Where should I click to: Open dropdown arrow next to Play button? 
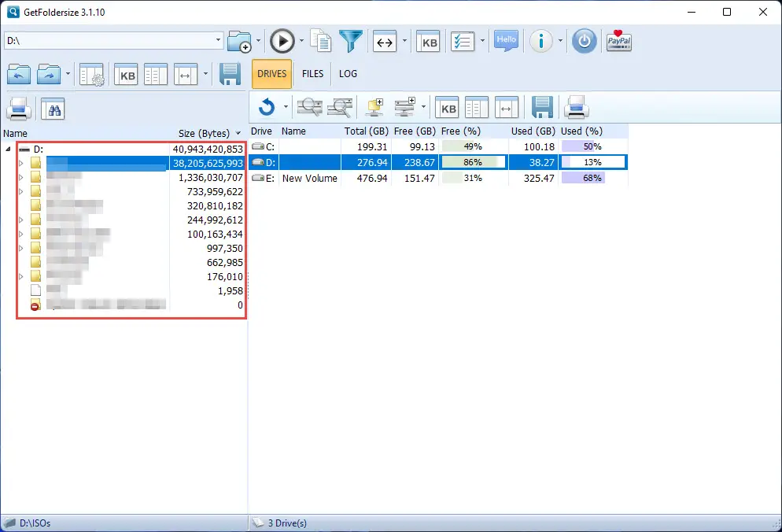coord(301,41)
